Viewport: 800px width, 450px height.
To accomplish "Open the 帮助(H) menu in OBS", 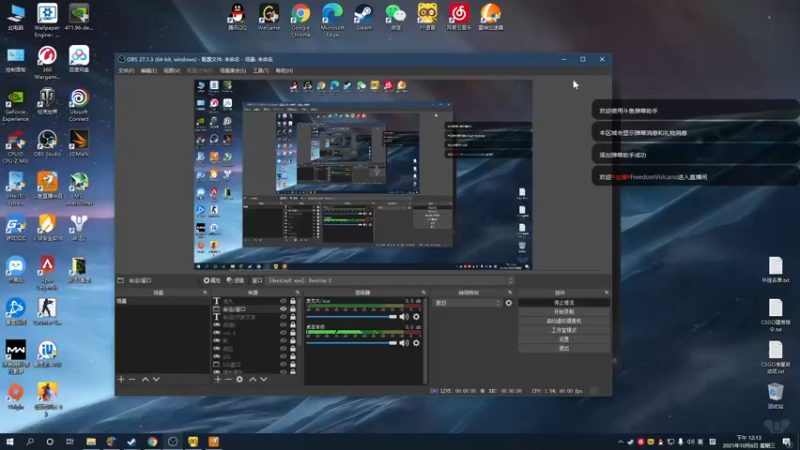I will [x=284, y=70].
